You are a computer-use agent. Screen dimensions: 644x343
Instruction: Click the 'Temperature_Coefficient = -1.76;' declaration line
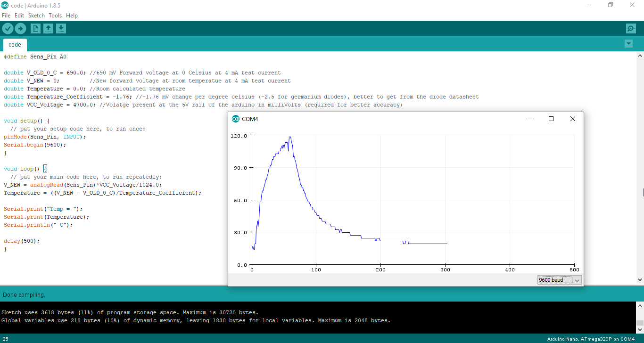241,97
